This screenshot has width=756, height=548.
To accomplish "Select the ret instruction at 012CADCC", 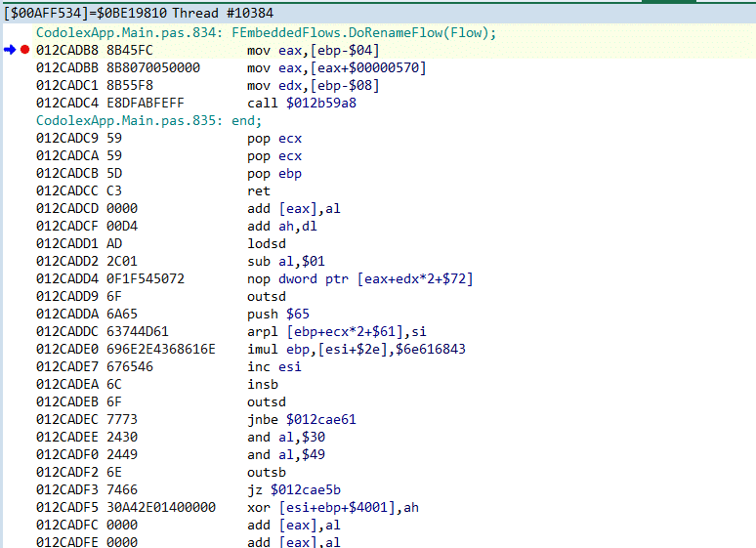I will [x=260, y=190].
